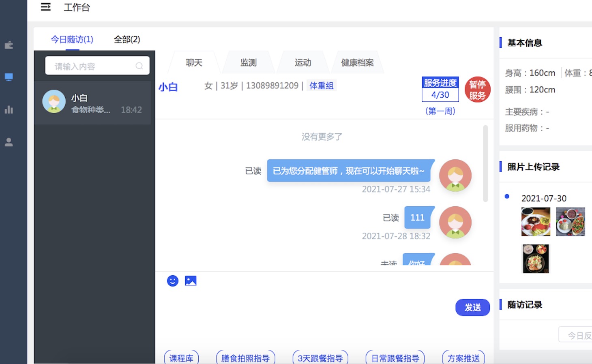The height and width of the screenshot is (364, 592).
Task: Open the emoji picker in the chat toolbar
Action: pos(172,280)
